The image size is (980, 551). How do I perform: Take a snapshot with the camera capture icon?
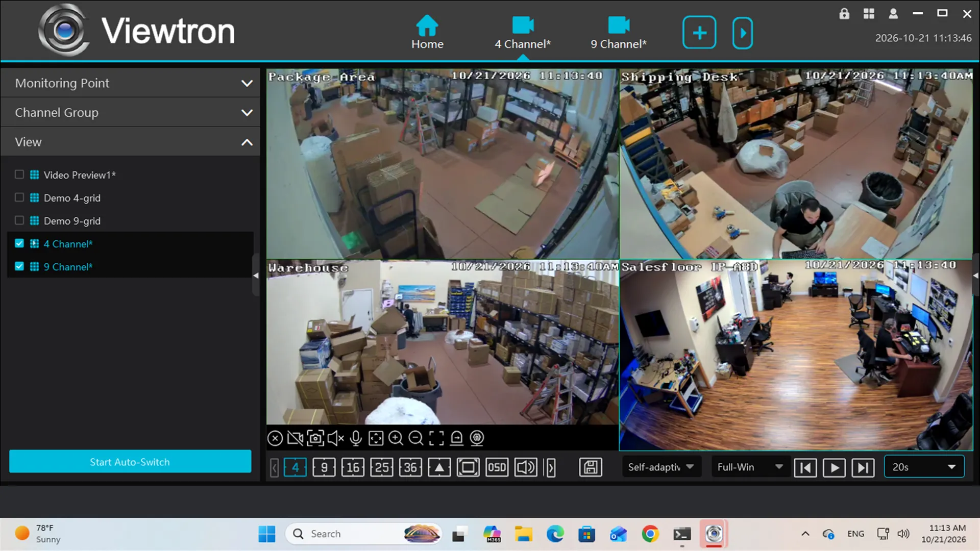click(315, 438)
